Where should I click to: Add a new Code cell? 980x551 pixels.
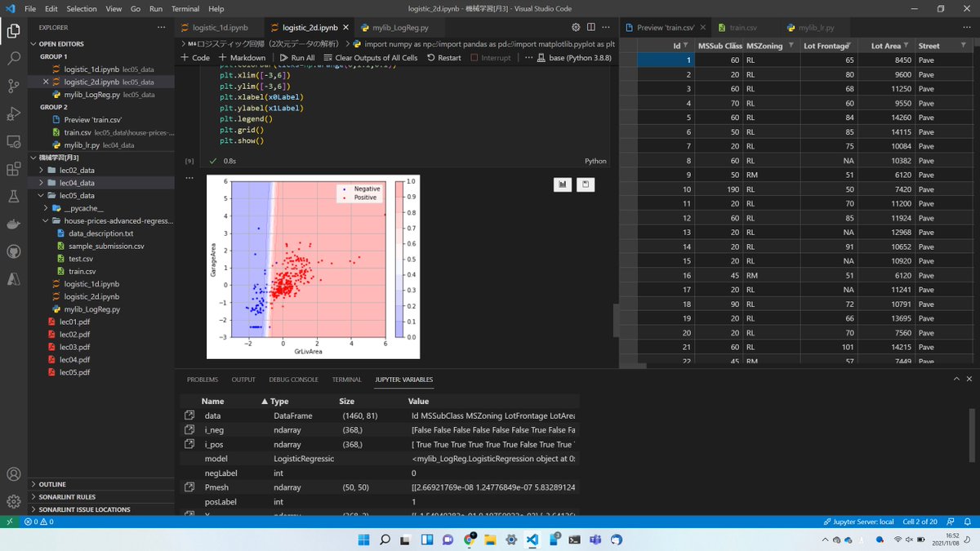coord(195,58)
